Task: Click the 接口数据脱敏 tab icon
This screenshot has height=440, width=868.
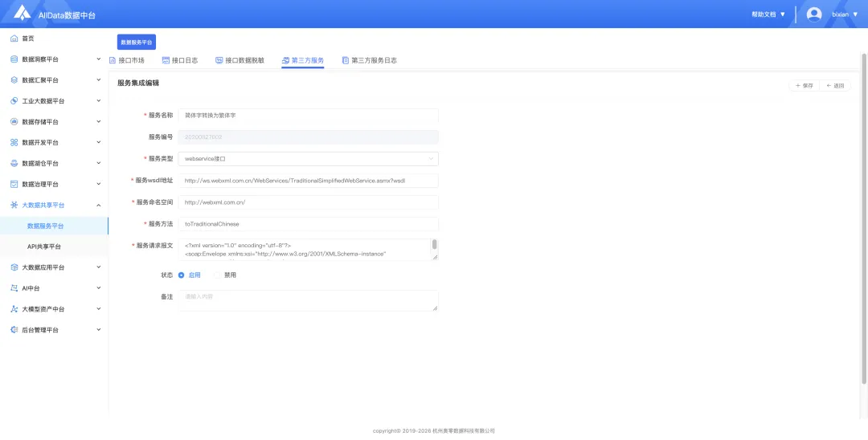Action: (219, 60)
